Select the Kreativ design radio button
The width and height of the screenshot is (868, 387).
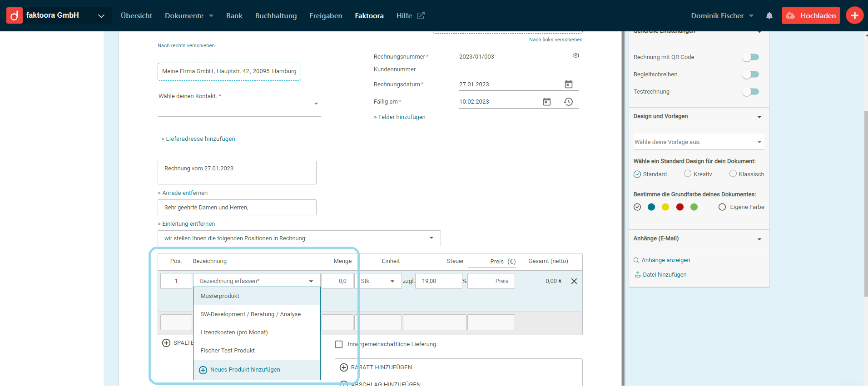(688, 174)
